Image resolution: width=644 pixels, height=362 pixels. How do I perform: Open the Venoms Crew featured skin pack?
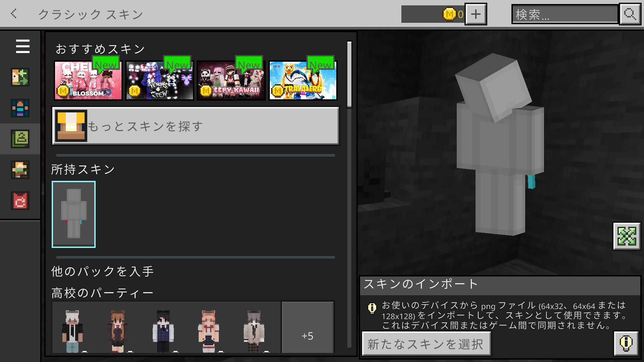pyautogui.click(x=160, y=81)
